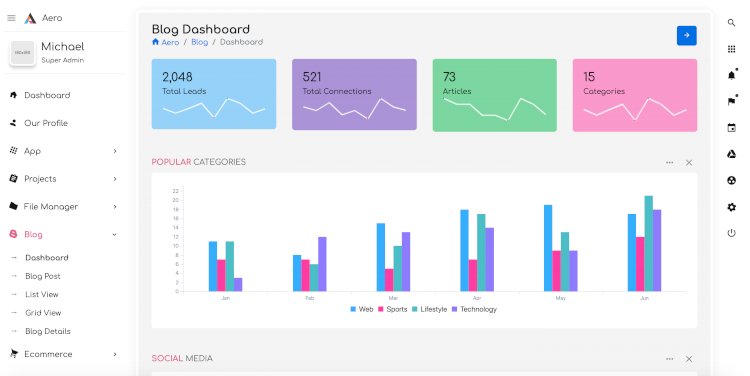Click the Aero brand name
750x376 pixels.
[x=52, y=18]
